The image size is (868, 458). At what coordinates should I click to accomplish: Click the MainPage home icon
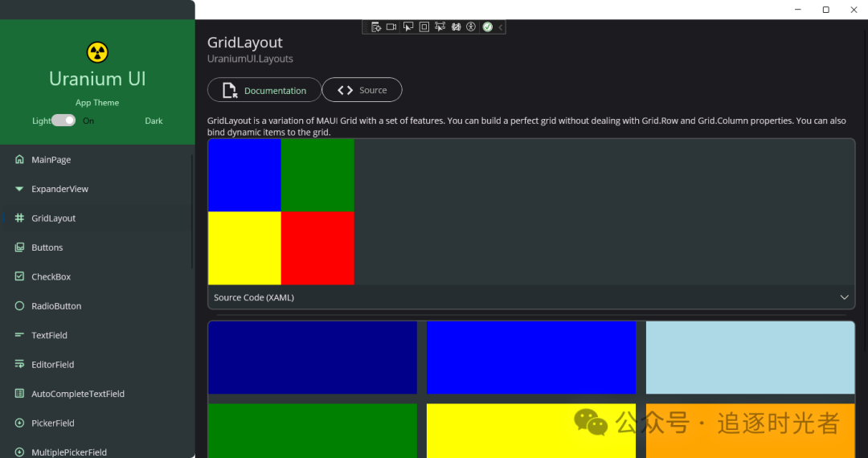[x=19, y=159]
